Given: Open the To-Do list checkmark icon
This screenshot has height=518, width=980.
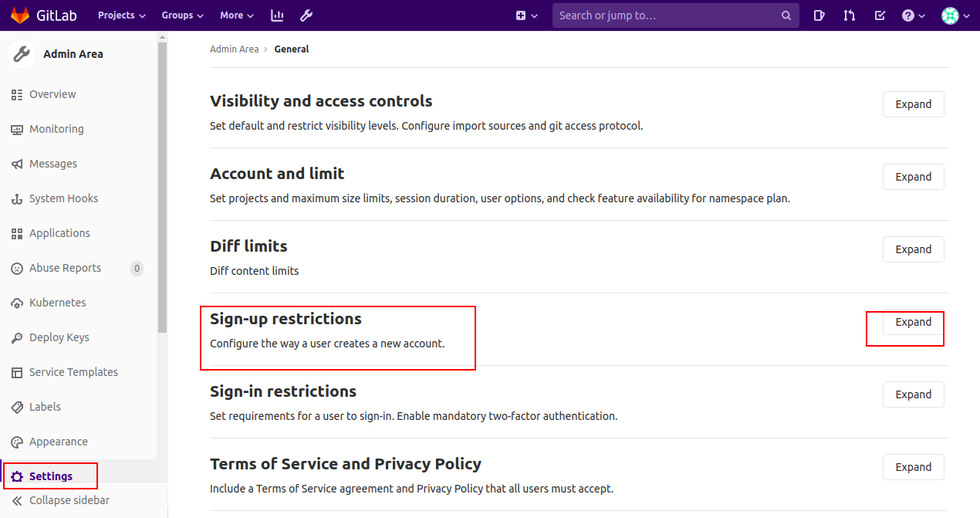Looking at the screenshot, I should point(880,15).
